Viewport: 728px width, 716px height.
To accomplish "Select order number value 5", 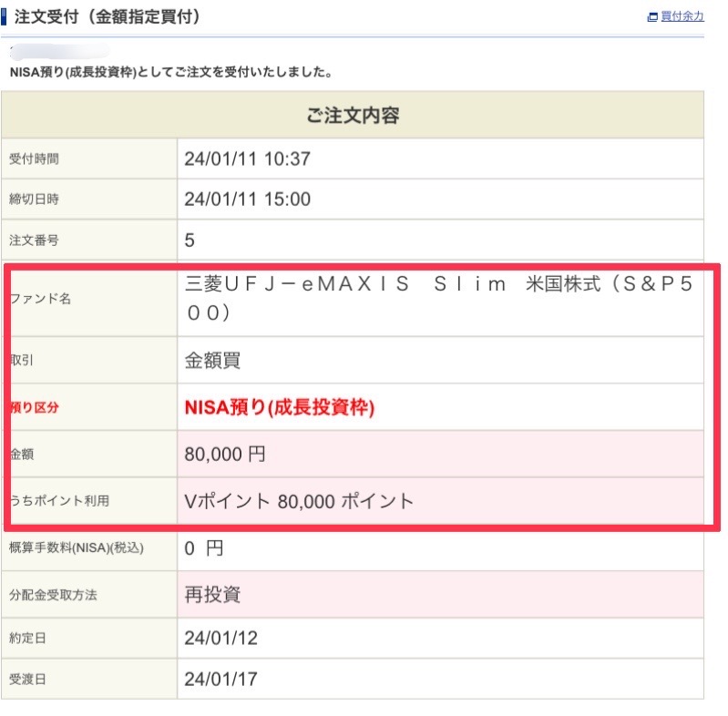I will click(x=190, y=240).
